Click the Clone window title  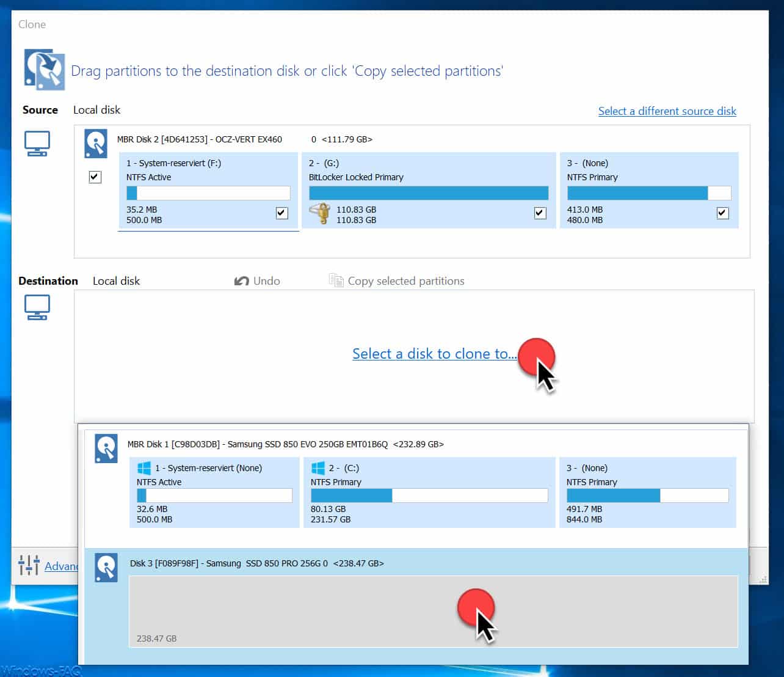tap(32, 24)
